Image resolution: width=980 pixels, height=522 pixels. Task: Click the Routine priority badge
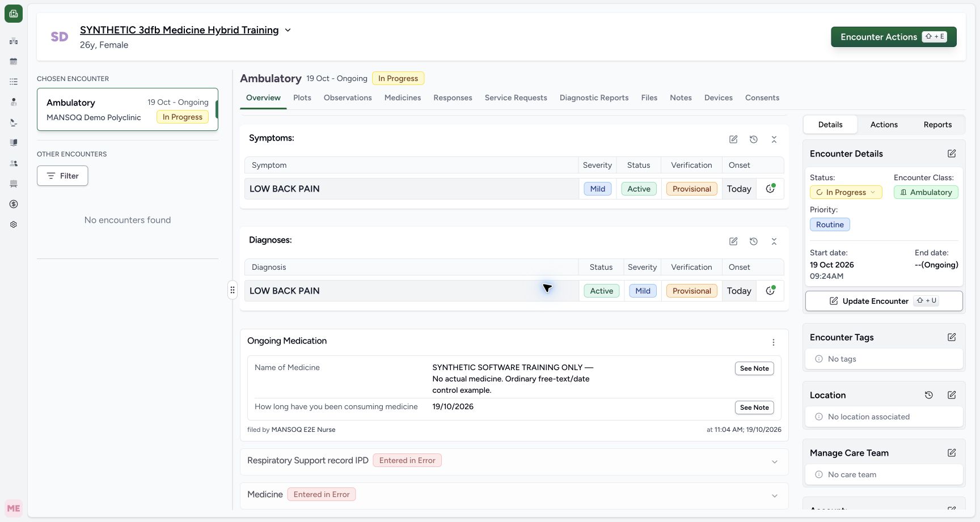(x=830, y=224)
